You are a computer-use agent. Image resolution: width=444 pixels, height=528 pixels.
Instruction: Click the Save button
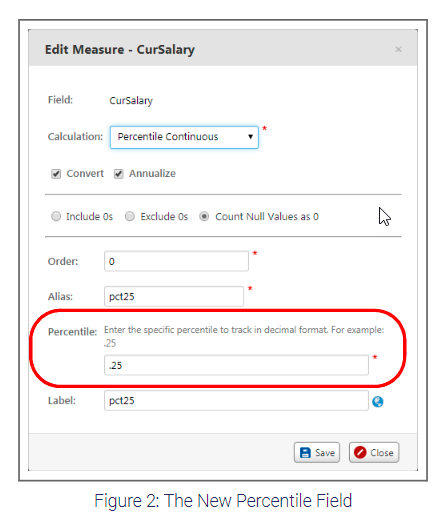pyautogui.click(x=317, y=452)
